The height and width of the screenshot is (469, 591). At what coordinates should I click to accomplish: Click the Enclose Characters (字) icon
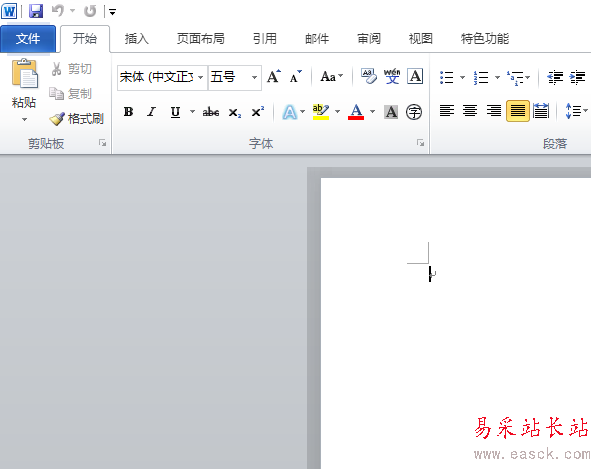tap(414, 112)
